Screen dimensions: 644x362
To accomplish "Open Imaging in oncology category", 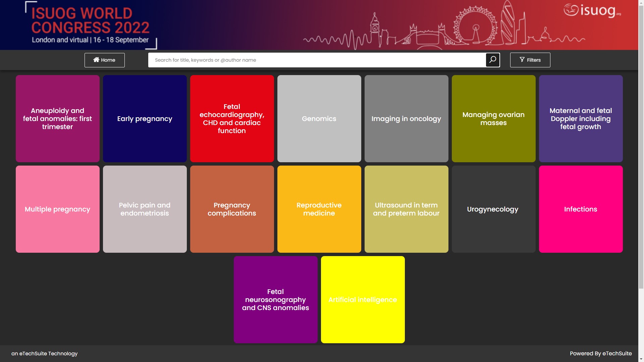I will point(407,119).
